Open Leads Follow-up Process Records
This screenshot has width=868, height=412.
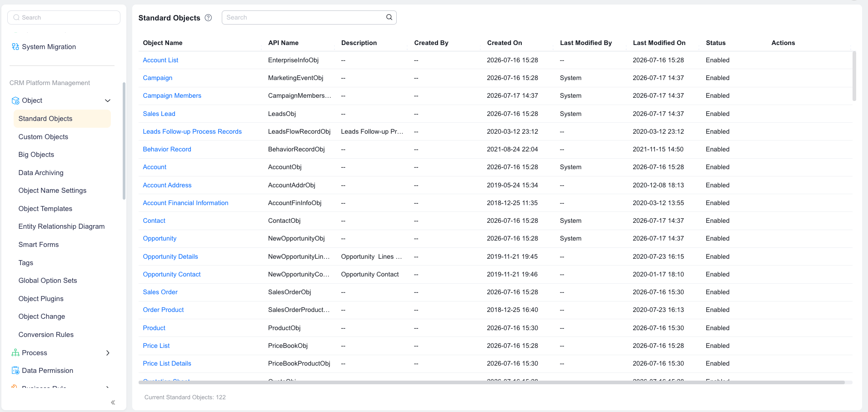192,131
